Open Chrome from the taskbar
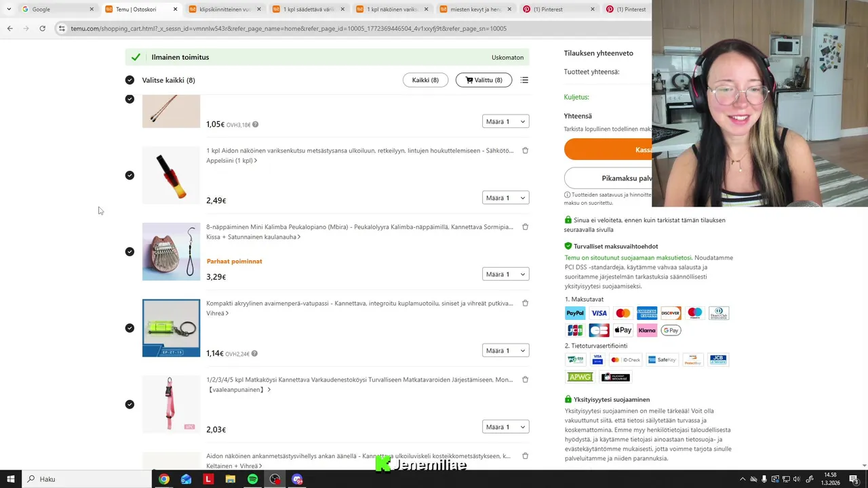This screenshot has width=868, height=488. (164, 479)
